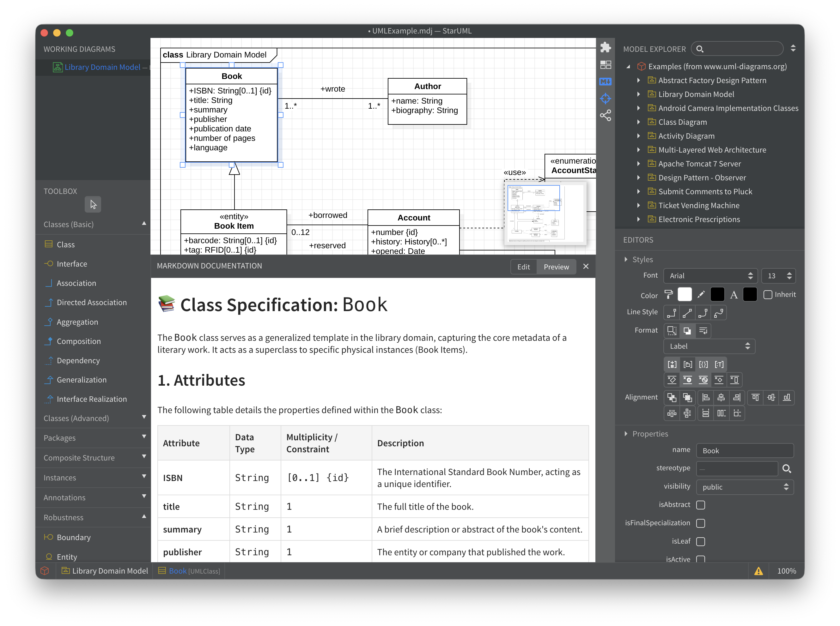The height and width of the screenshot is (626, 840).
Task: Click the warning triangle in status bar
Action: point(758,571)
